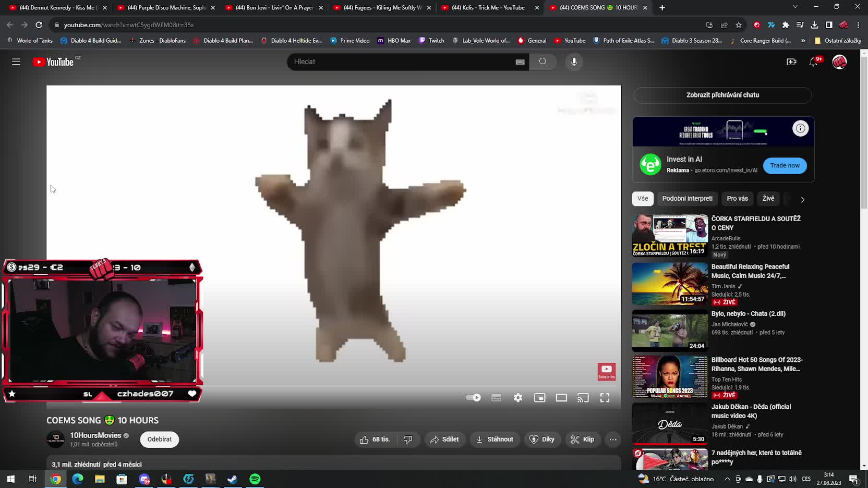Image resolution: width=868 pixels, height=488 pixels.
Task: Open Beautiful Relaxing Peaceful Music thumbnail
Action: pos(670,284)
